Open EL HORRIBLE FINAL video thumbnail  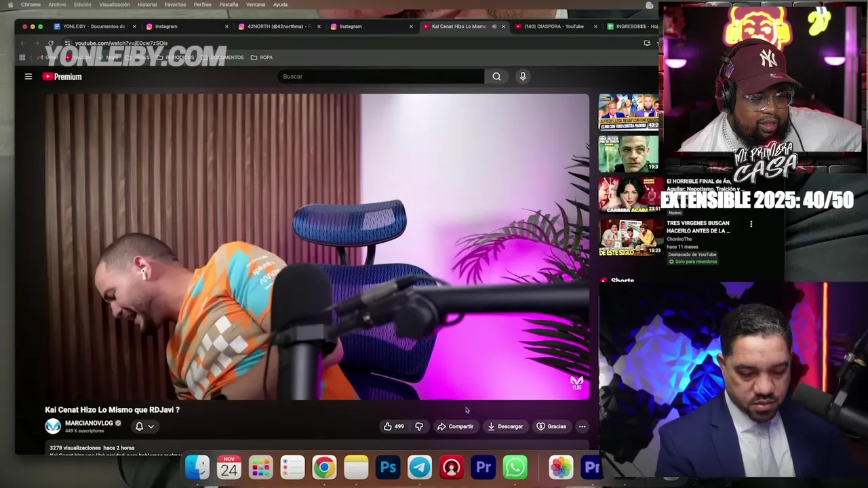point(630,195)
